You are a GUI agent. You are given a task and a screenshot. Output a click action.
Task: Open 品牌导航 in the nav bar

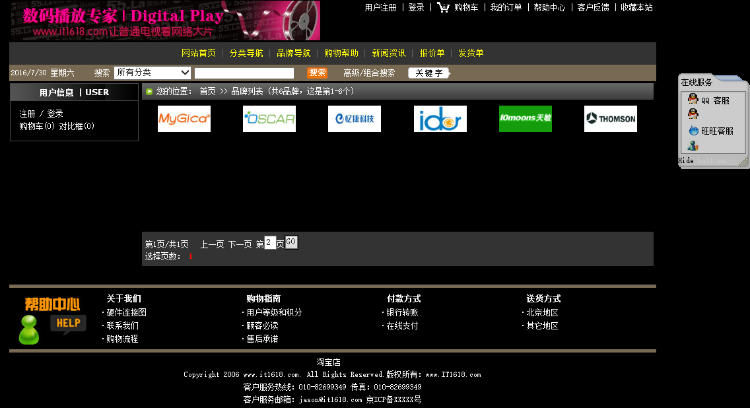[294, 53]
